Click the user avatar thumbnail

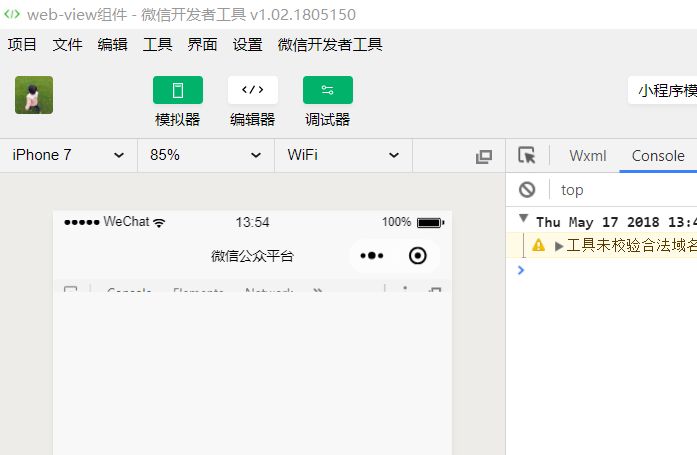click(34, 95)
